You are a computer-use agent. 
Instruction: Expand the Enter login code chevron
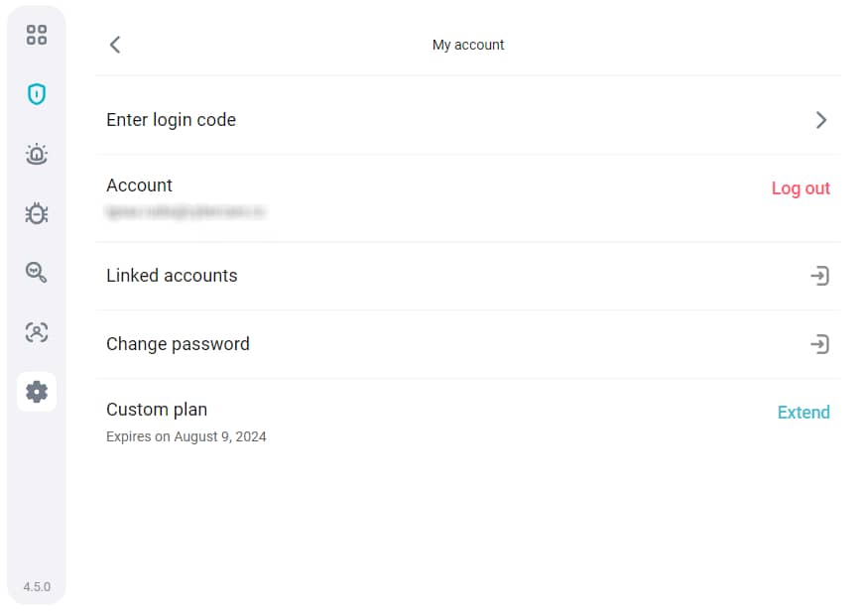tap(820, 120)
